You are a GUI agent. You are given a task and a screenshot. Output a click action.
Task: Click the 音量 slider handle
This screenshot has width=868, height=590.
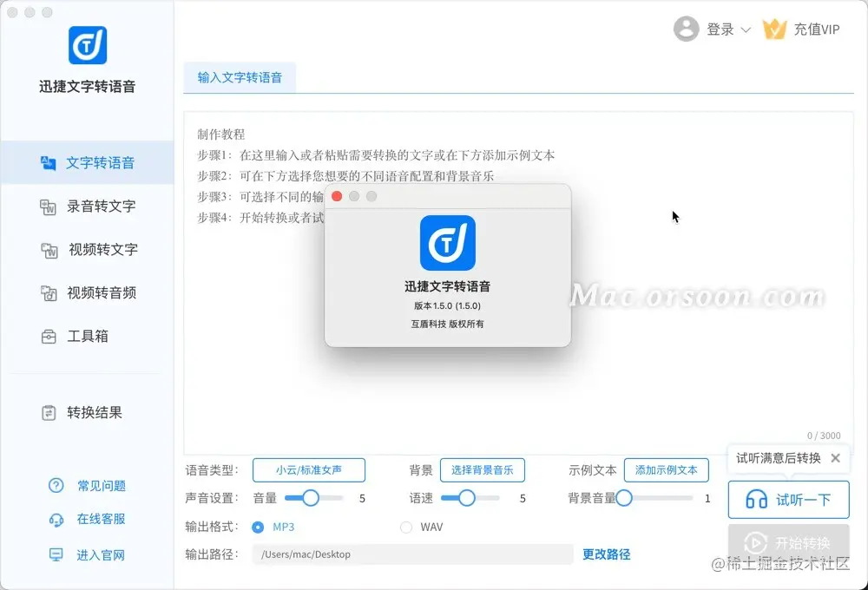click(311, 498)
